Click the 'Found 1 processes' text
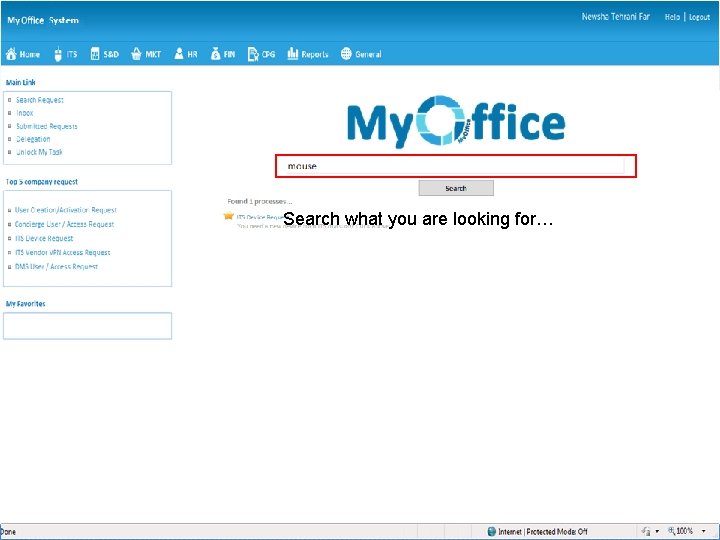The width and height of the screenshot is (720, 540). click(x=260, y=201)
